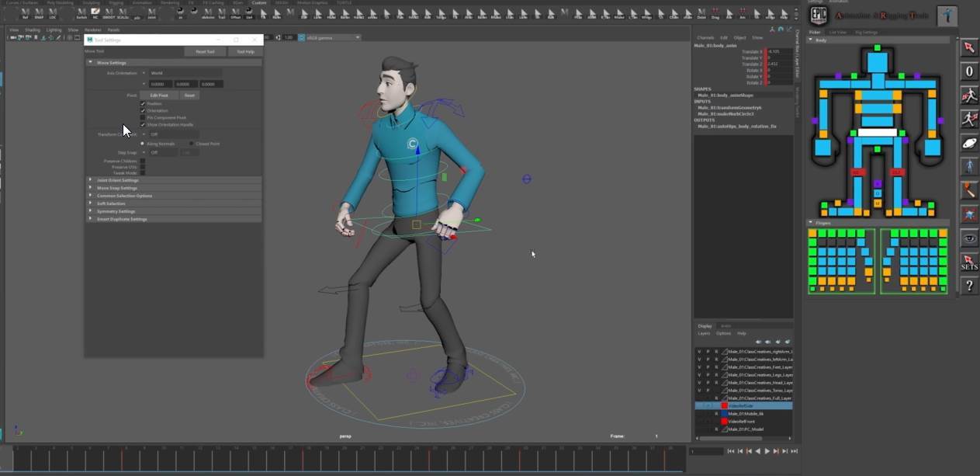
Task: Click the hammer icon in rig tools
Action: click(969, 190)
